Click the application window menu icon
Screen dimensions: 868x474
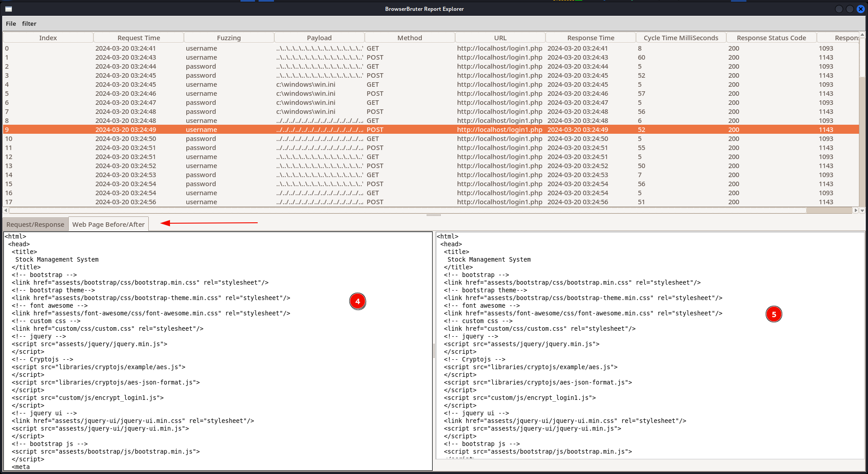point(9,9)
